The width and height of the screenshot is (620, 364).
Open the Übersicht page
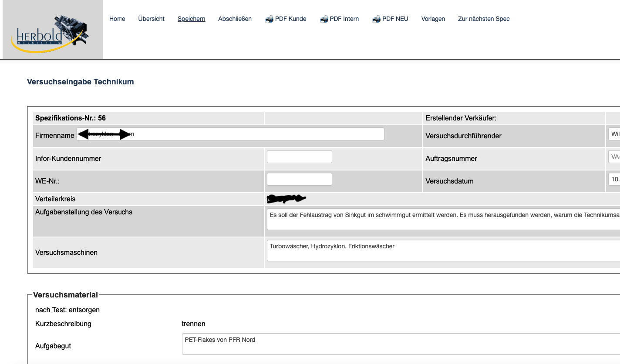tap(151, 19)
